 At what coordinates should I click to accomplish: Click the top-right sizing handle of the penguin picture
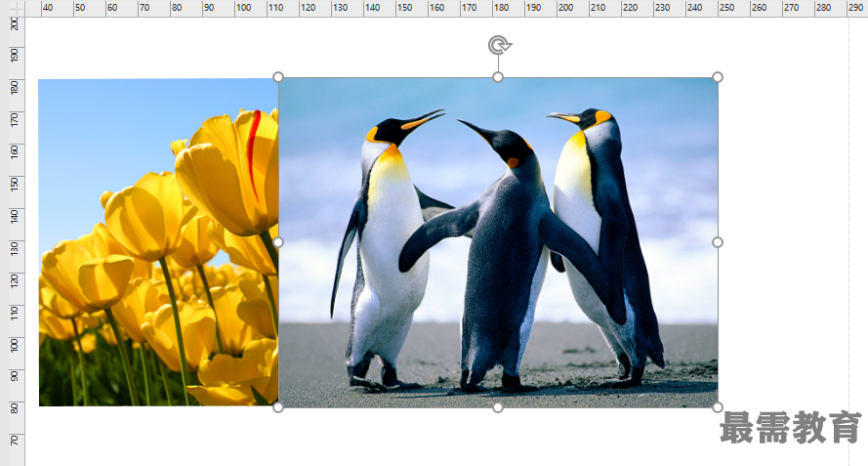click(718, 77)
